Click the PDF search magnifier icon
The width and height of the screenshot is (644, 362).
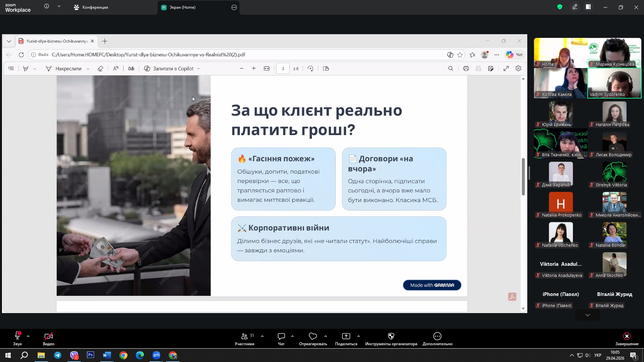[450, 68]
